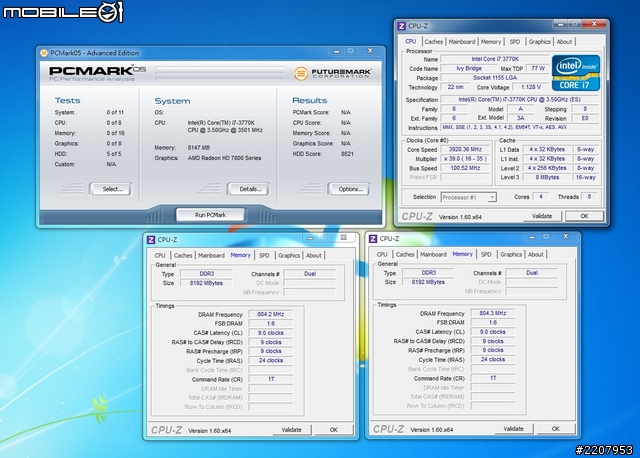
Task: Click Validate in top-right CPU-Z window
Action: pyautogui.click(x=542, y=216)
